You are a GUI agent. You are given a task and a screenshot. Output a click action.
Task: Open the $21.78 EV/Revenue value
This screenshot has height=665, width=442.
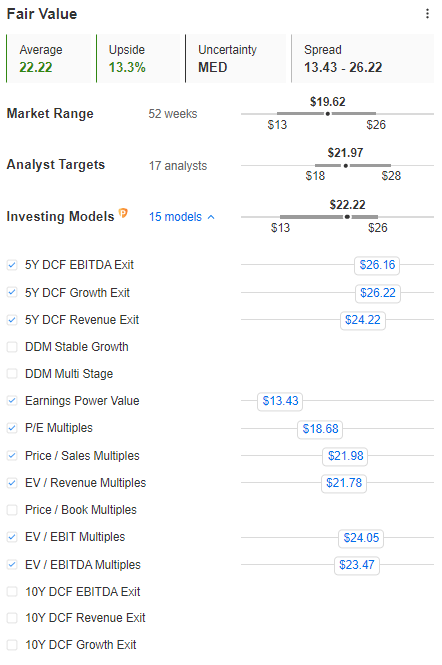[x=344, y=483]
